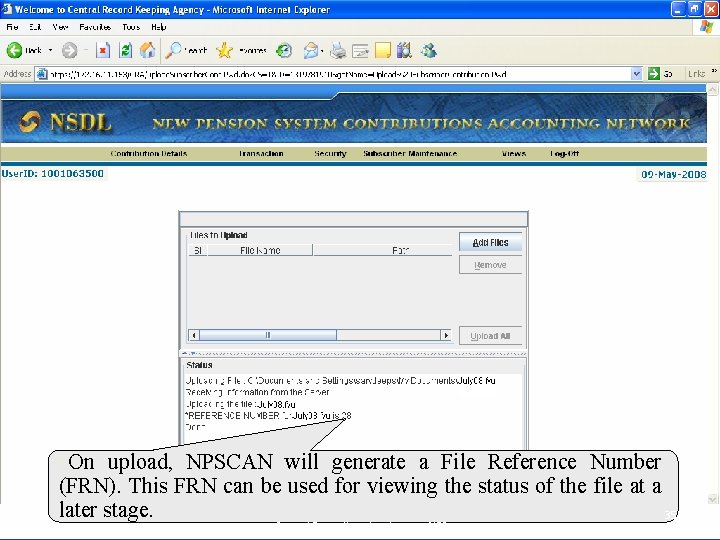Click the Sl column header
This screenshot has height=540, width=720.
(198, 250)
